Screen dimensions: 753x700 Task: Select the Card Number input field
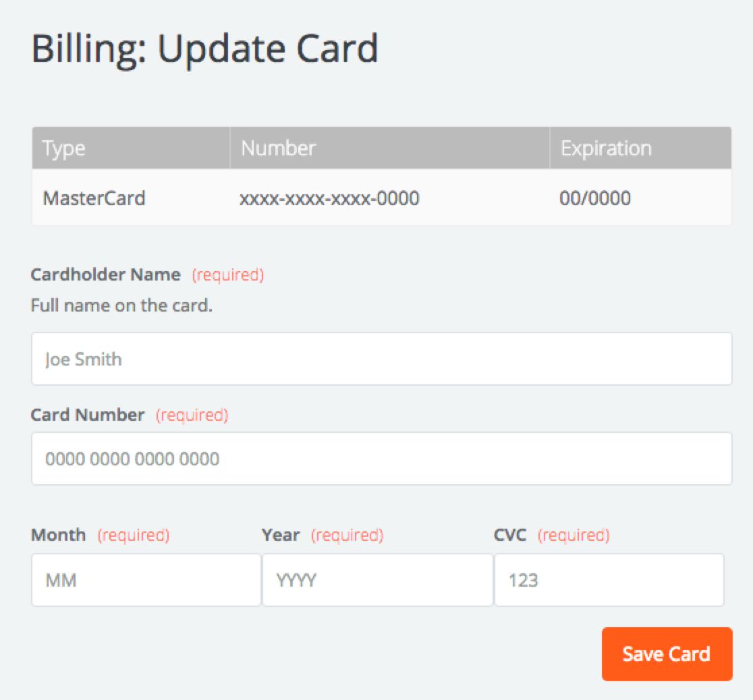pyautogui.click(x=382, y=459)
